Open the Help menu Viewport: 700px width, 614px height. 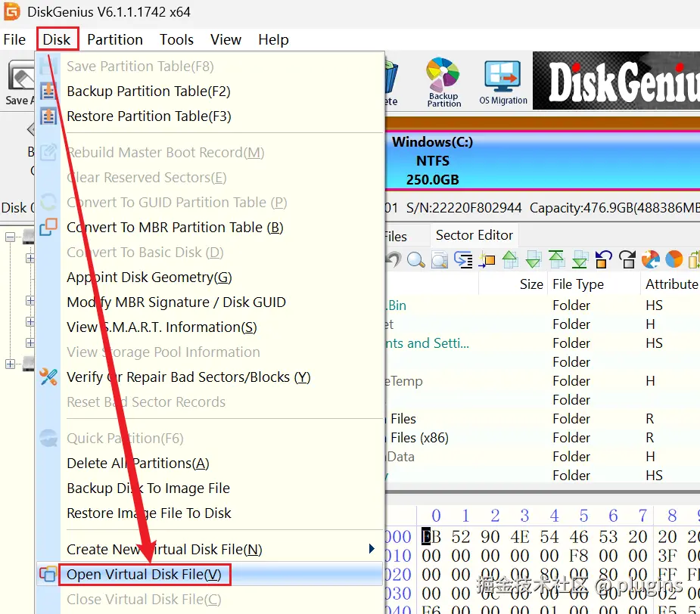coord(273,40)
